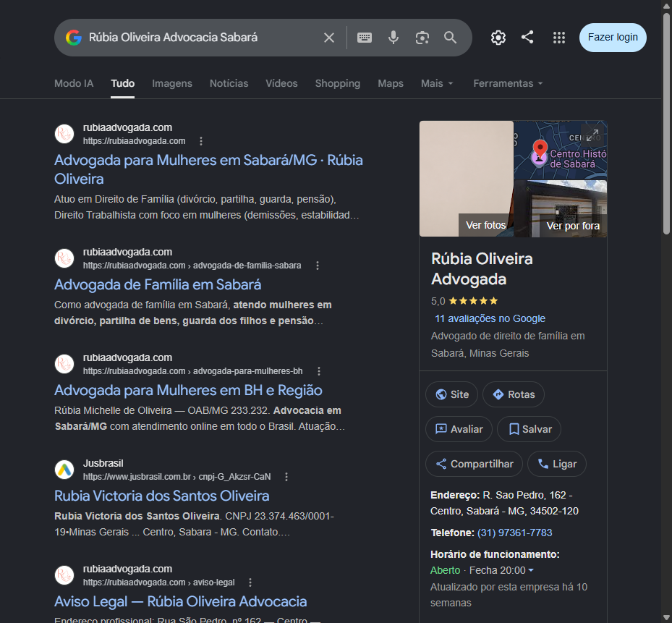Click the Avaliar review button
Screen dimensions: 672x623
point(459,429)
